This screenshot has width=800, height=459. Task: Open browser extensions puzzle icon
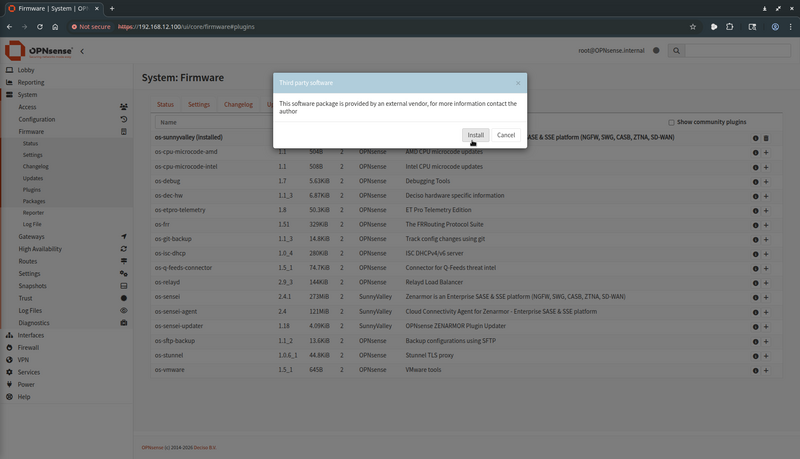point(730,27)
